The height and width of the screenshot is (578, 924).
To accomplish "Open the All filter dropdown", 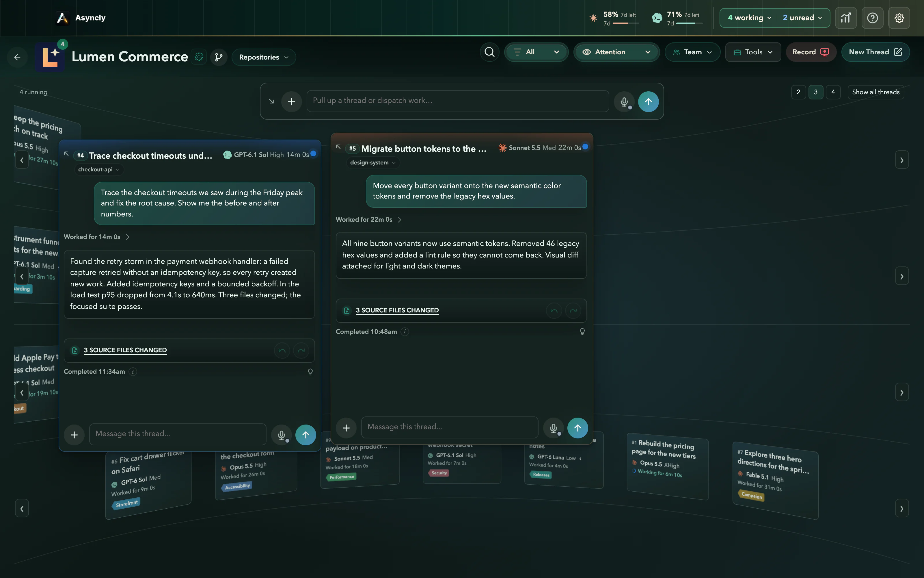I will point(536,52).
